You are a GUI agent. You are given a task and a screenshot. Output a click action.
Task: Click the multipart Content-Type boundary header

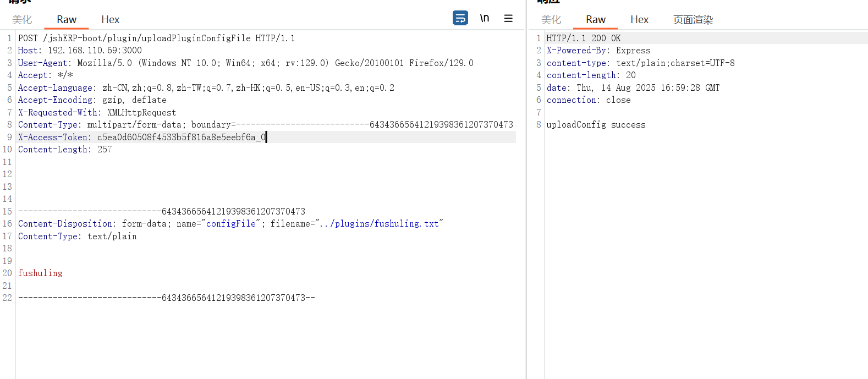[265, 125]
